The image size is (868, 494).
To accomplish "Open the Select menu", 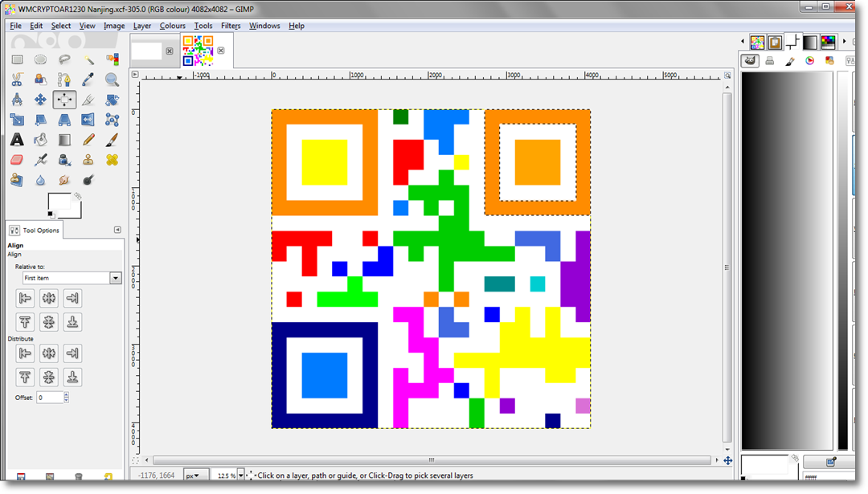I will [61, 26].
